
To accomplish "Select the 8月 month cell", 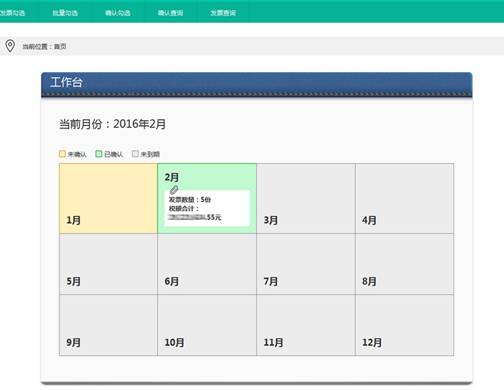I will point(405,264).
